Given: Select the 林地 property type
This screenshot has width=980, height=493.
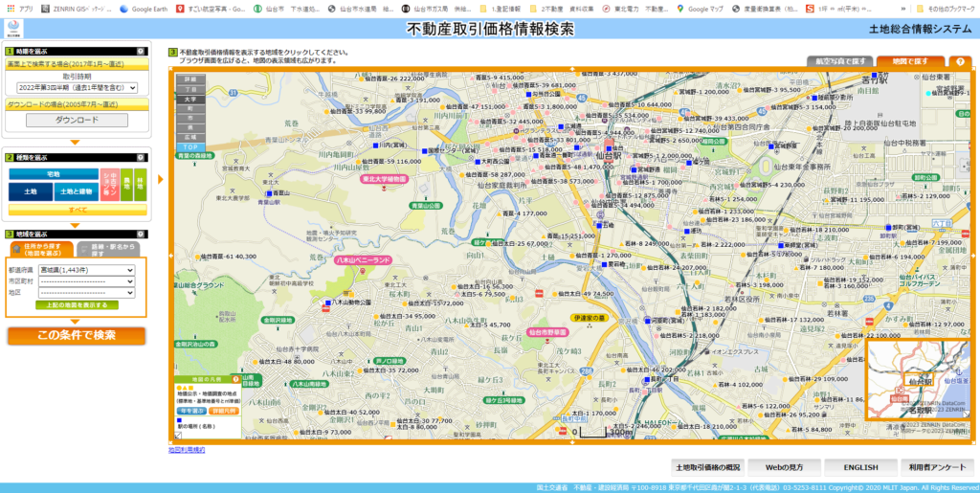Looking at the screenshot, I should (x=141, y=185).
